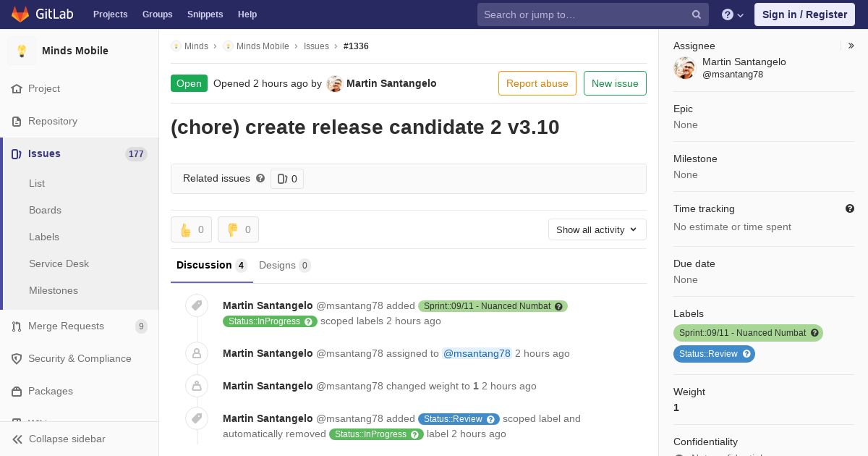Screen dimensions: 868x456
Task: Click Minds breadcrumb link
Action: 196,46
